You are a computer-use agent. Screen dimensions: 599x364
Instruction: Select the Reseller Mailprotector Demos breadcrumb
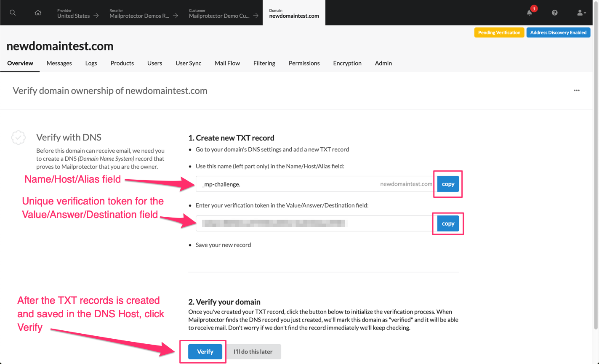(x=144, y=13)
